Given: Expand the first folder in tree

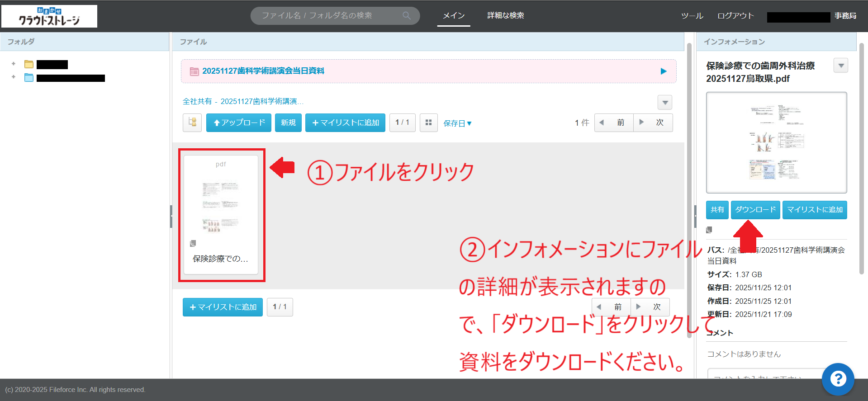Looking at the screenshot, I should [x=14, y=64].
